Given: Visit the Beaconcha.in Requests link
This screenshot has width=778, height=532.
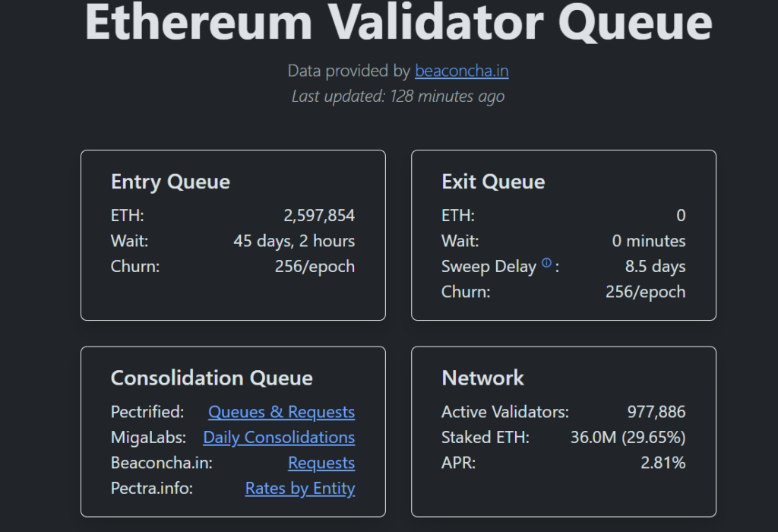Looking at the screenshot, I should point(321,463).
